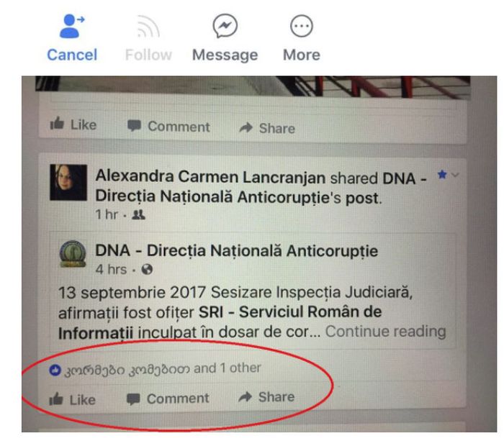Viewport: 504px width, 441px height.
Task: Click the thumbs-up Like icon on DNA post
Action: click(56, 399)
